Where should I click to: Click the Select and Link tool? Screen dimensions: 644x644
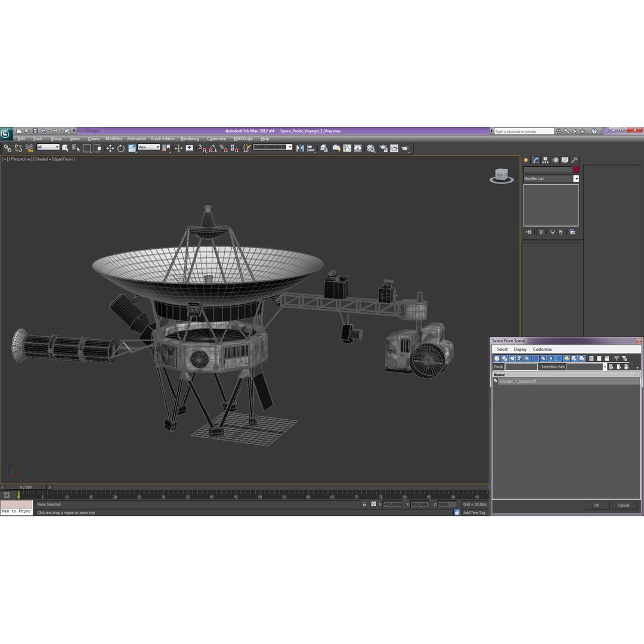coord(7,148)
